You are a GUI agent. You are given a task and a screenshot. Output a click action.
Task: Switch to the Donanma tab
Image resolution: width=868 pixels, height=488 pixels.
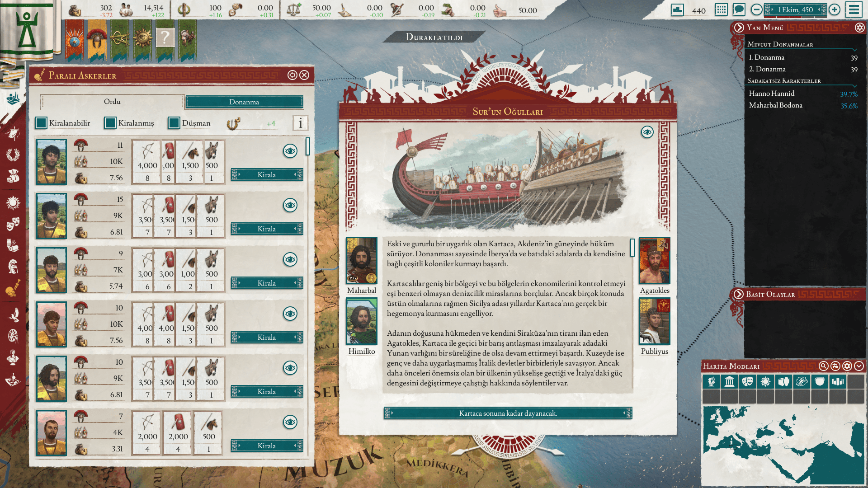pos(244,102)
